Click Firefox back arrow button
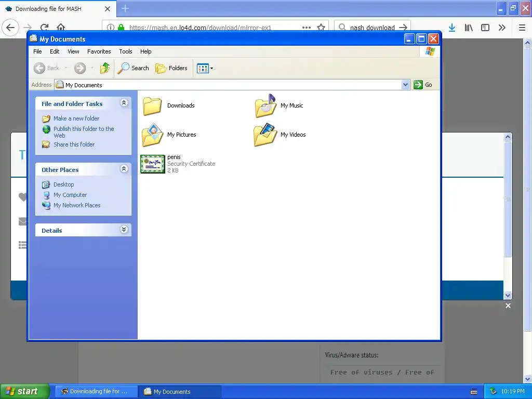Image resolution: width=532 pixels, height=399 pixels. pos(10,28)
